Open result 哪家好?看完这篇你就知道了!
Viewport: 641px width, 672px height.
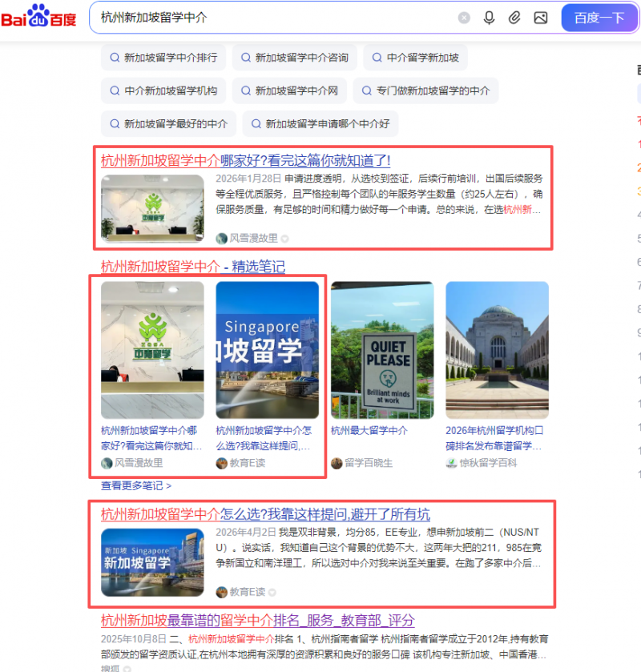(246, 161)
